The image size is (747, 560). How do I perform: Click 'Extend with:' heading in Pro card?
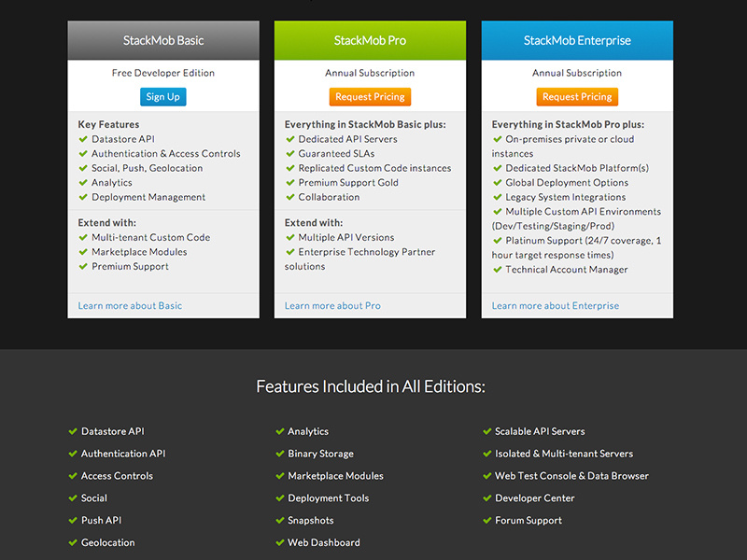click(314, 223)
